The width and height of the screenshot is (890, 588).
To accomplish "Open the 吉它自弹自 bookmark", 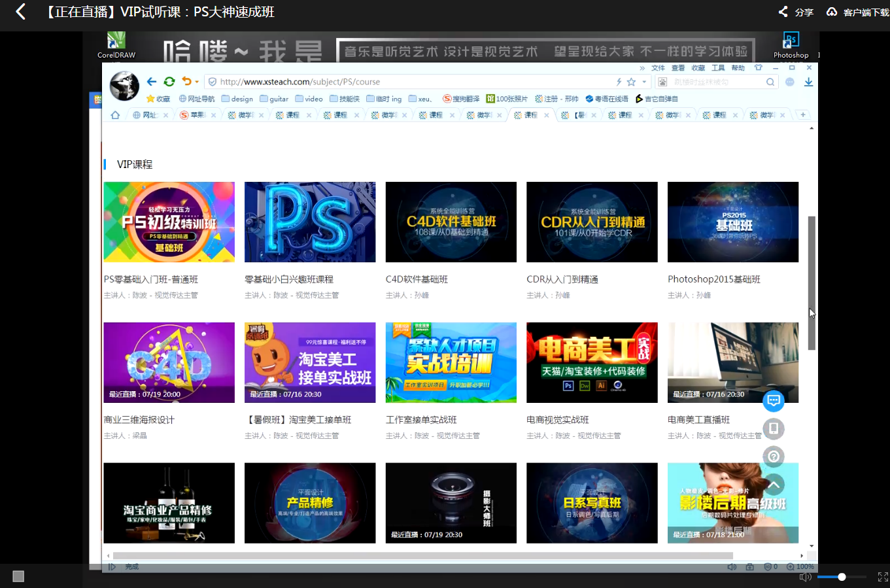I will tap(657, 99).
